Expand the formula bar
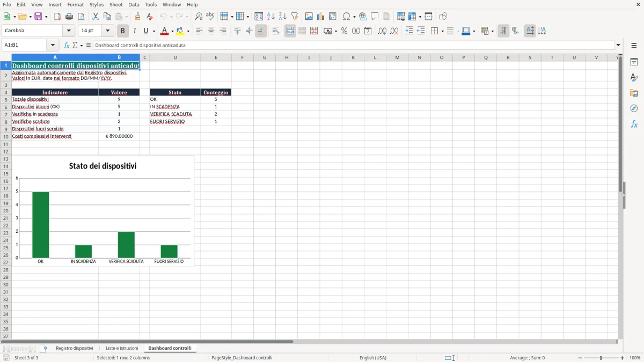 [x=618, y=46]
